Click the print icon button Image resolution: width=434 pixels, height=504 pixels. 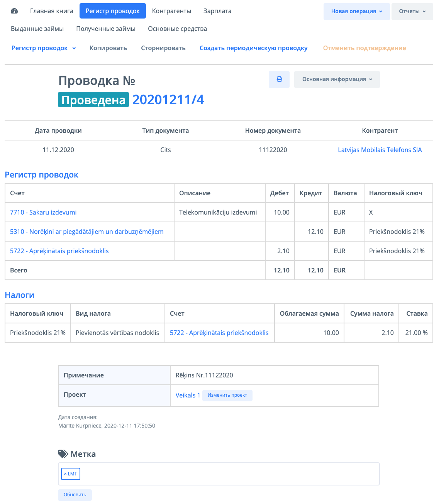[x=279, y=79]
